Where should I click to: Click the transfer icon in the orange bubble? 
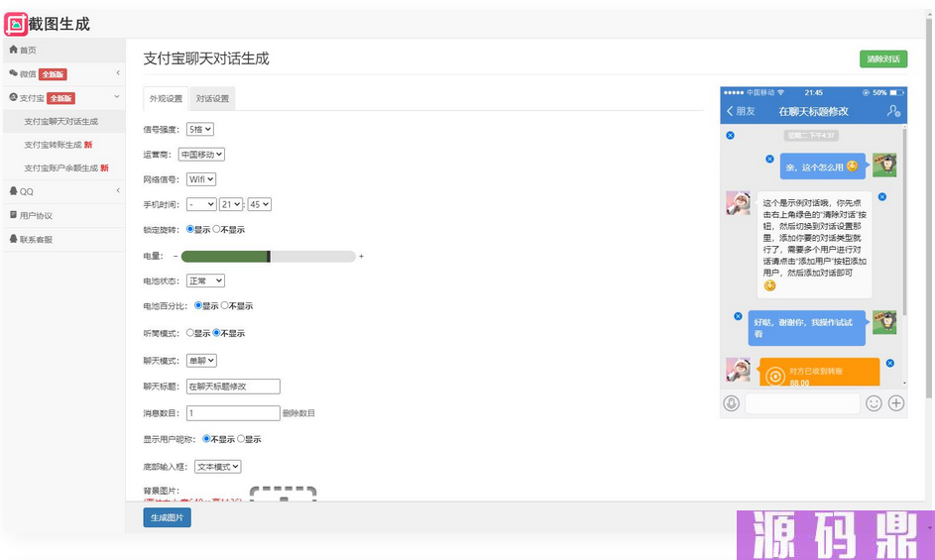(x=774, y=377)
